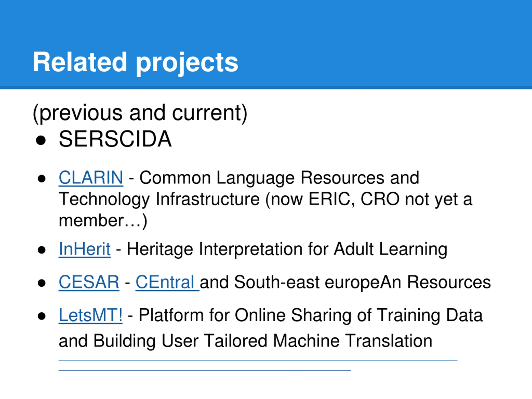Click the longer blue underline below the last bullet
The width and height of the screenshot is (532, 399).
tap(258, 361)
